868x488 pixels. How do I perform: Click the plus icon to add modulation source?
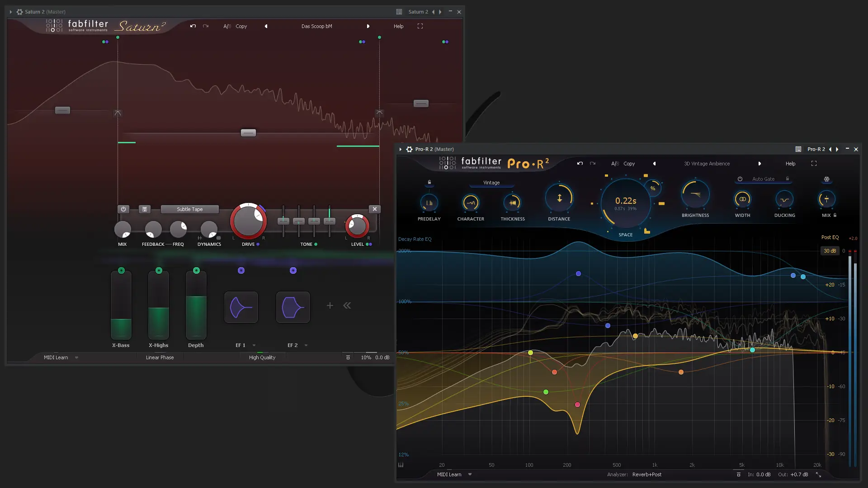point(330,306)
